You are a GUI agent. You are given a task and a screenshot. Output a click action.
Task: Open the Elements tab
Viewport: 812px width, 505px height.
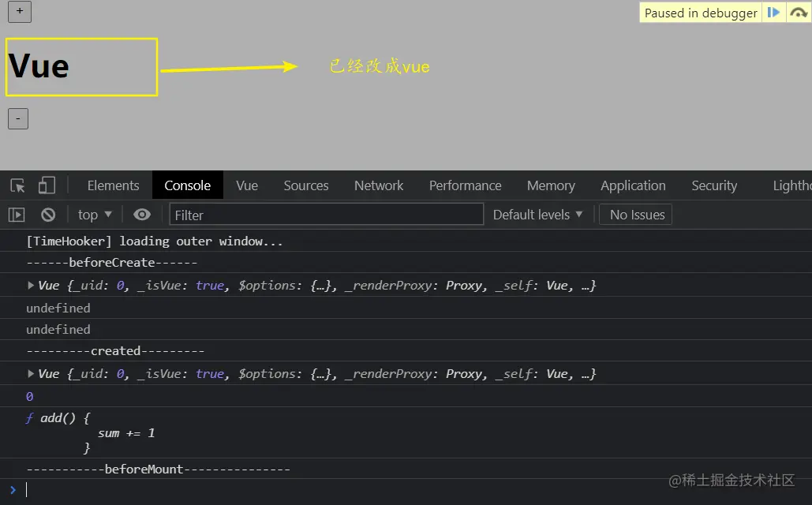coord(113,185)
